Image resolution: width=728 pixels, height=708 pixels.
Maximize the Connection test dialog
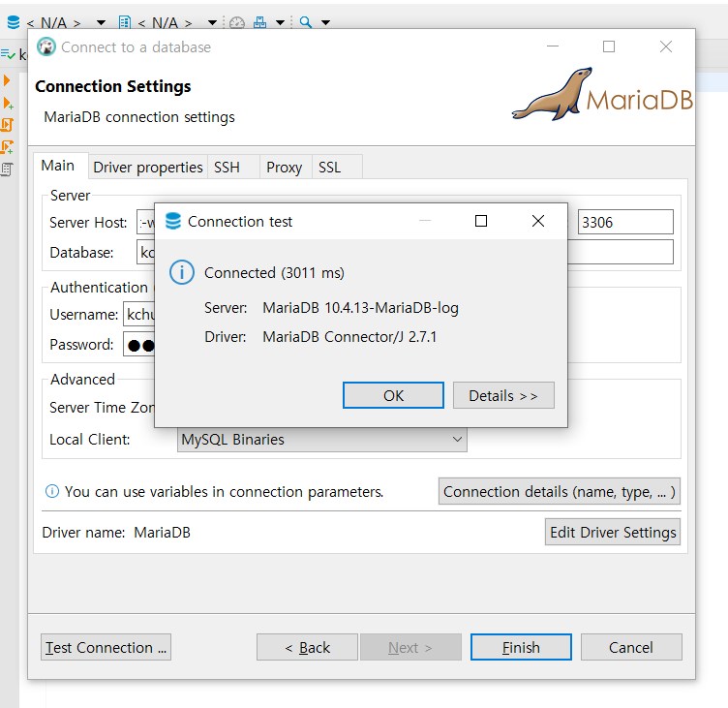pyautogui.click(x=481, y=221)
